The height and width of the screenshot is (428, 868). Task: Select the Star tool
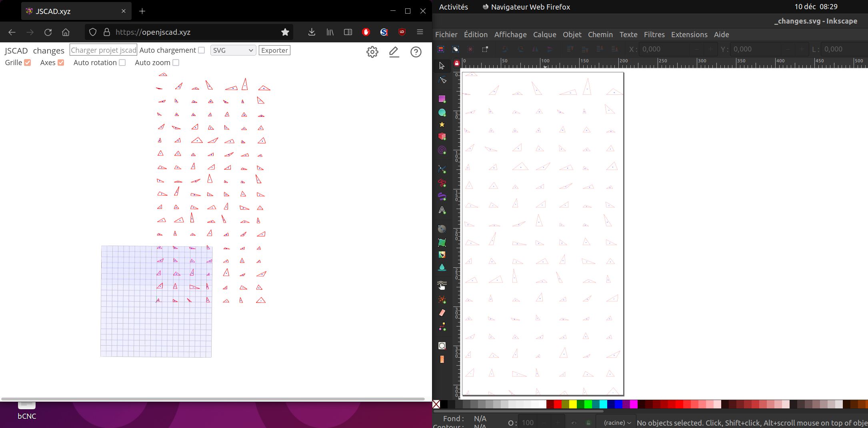[x=442, y=124]
